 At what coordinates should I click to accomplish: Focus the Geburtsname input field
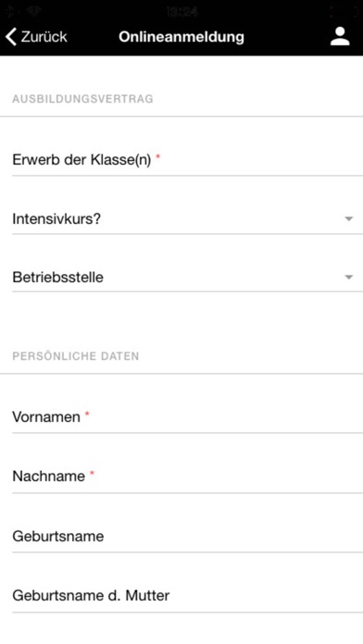(187, 537)
